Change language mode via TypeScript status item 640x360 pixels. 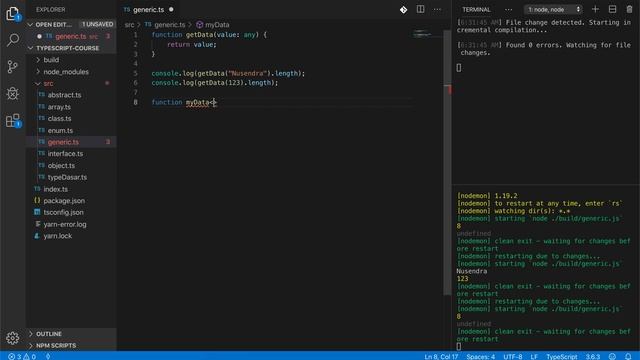(562, 356)
